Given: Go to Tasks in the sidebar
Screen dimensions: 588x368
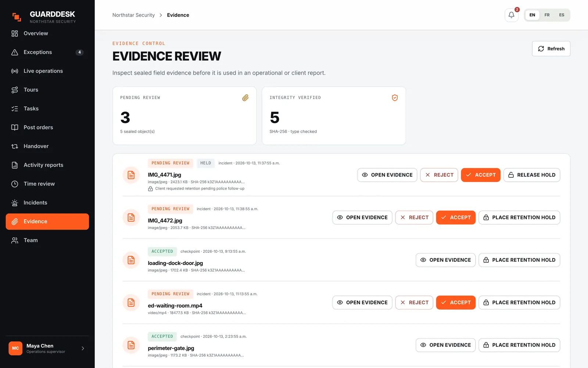Looking at the screenshot, I should 47,109.
